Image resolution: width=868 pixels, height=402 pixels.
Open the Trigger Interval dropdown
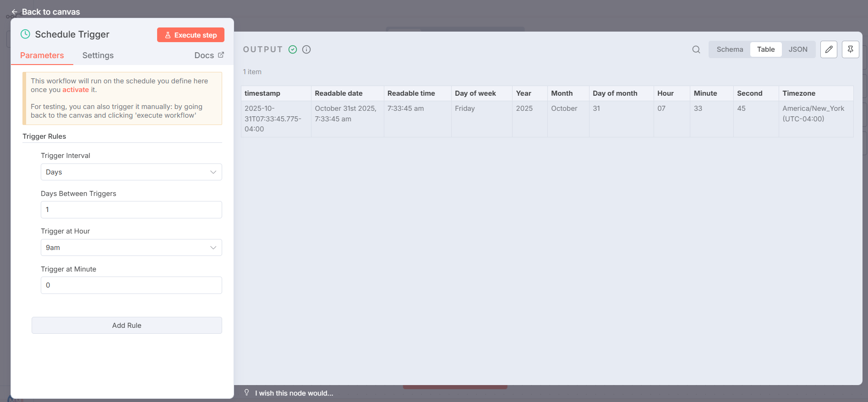(x=131, y=172)
